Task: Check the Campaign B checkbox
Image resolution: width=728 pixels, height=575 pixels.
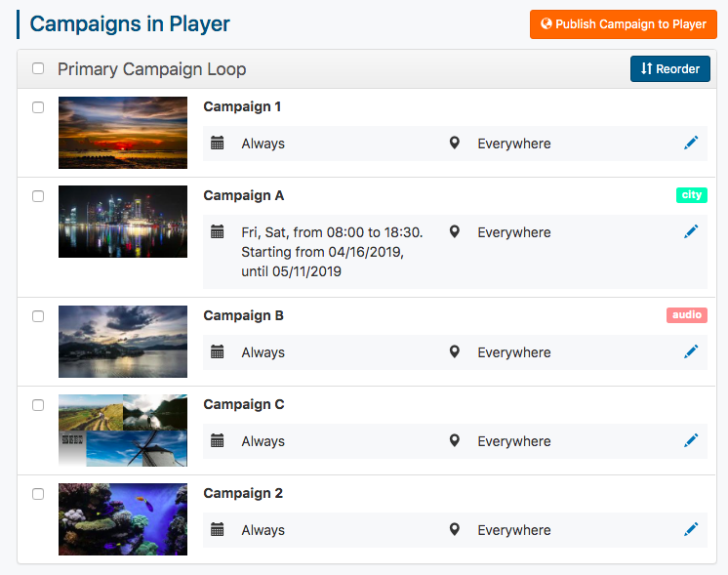Action: [x=38, y=316]
